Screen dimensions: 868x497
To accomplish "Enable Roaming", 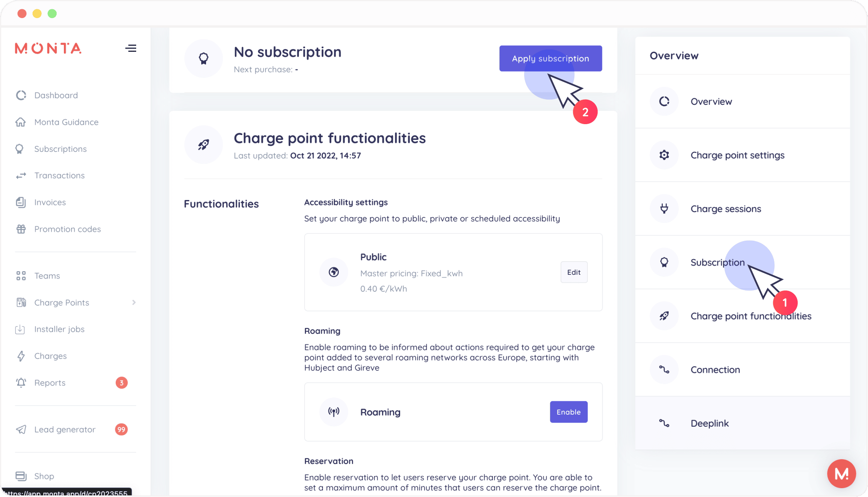I will 568,412.
